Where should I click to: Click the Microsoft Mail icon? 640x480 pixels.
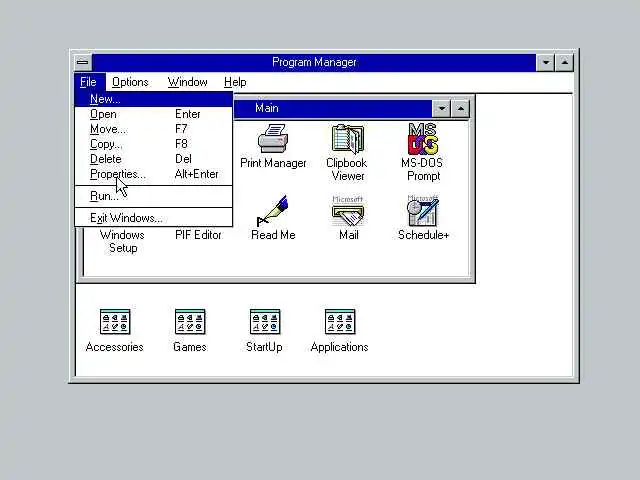(x=348, y=211)
